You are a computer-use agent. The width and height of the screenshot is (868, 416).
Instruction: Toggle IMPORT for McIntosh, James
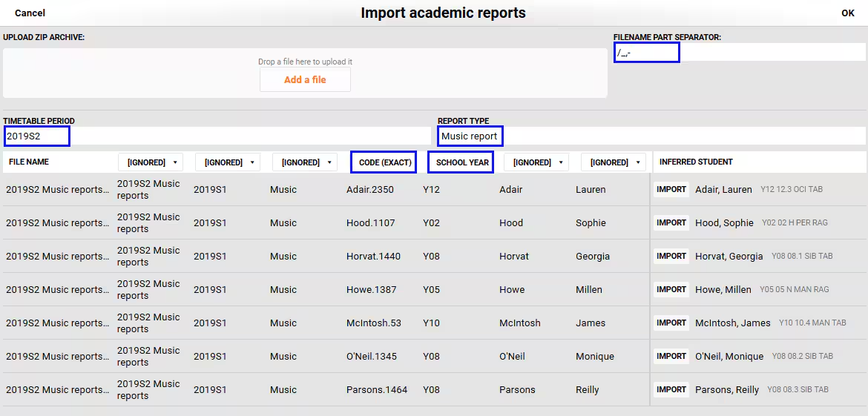pyautogui.click(x=671, y=323)
